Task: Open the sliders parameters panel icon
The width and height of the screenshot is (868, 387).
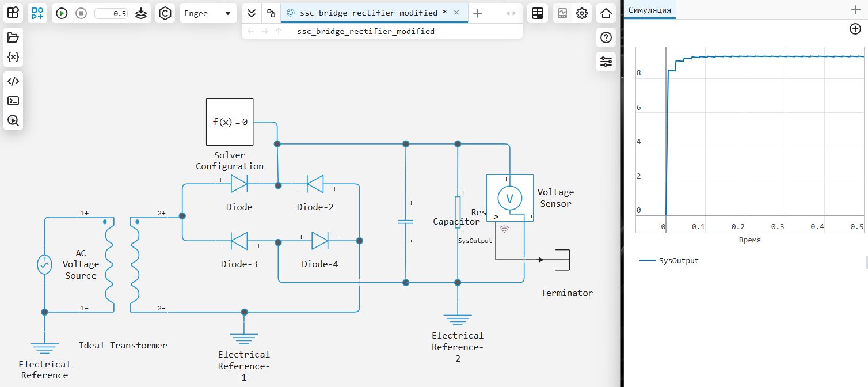Action: [x=606, y=62]
